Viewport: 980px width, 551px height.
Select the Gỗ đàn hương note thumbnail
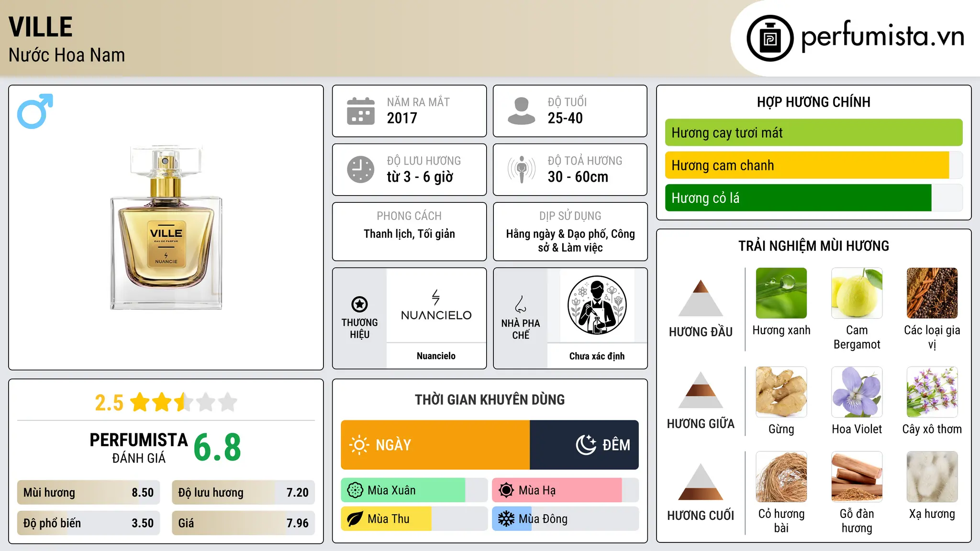[857, 477]
